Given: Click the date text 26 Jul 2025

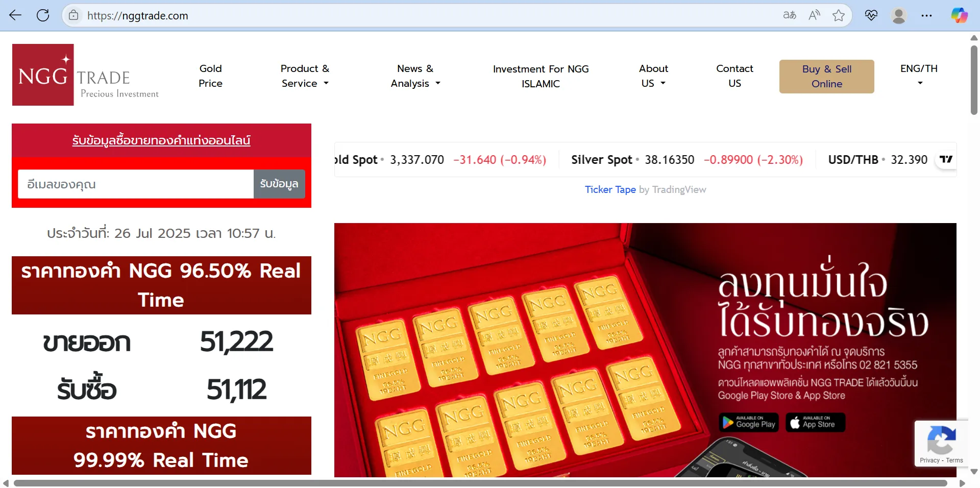Looking at the screenshot, I should click(152, 233).
